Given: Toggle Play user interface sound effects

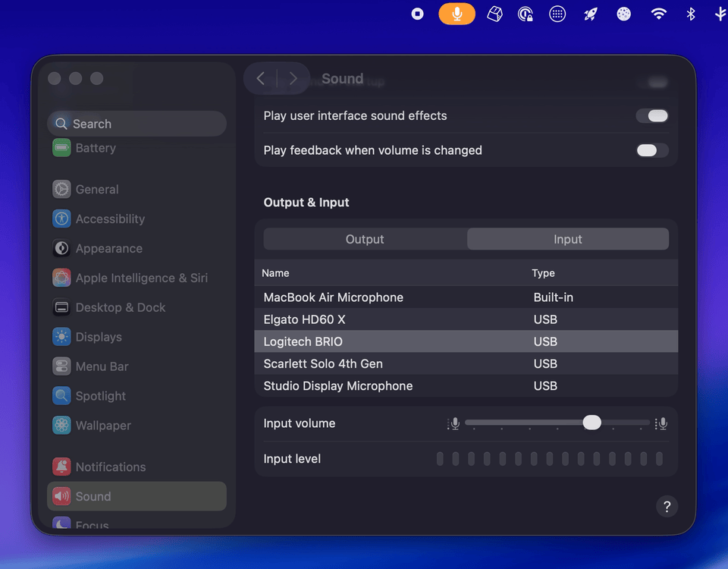Looking at the screenshot, I should pos(652,116).
